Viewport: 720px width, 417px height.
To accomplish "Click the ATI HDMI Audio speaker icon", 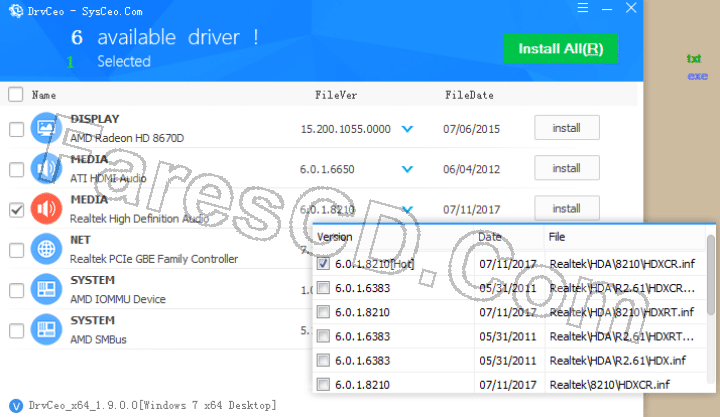I will [x=46, y=169].
